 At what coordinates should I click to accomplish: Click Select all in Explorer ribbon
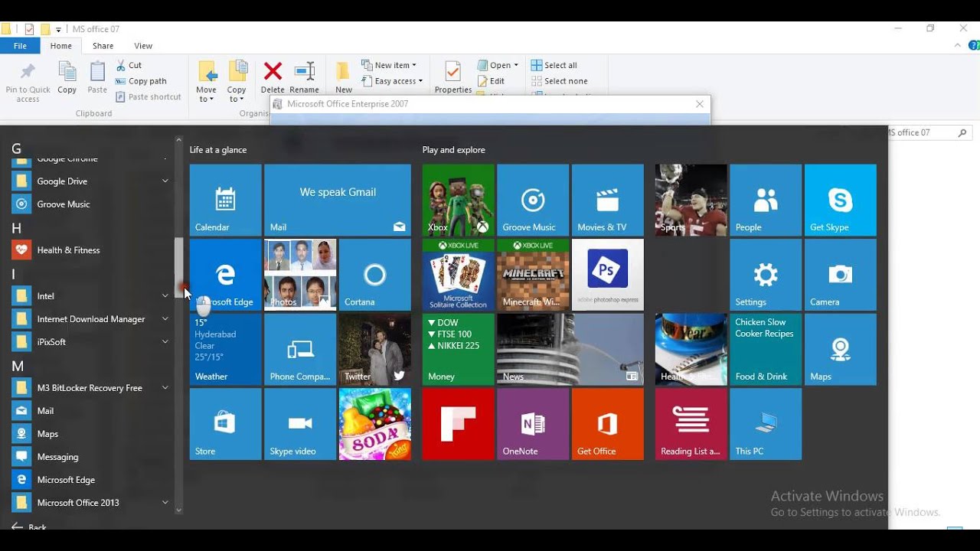coord(554,65)
